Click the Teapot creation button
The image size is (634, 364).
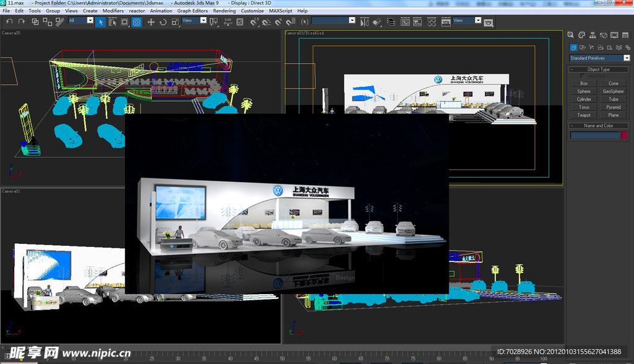(x=584, y=114)
